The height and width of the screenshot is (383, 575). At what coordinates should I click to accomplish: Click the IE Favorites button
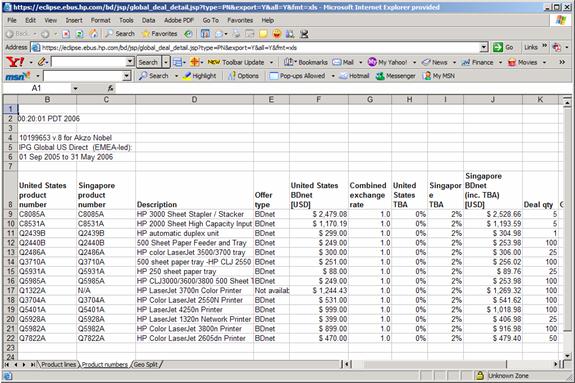(159, 34)
